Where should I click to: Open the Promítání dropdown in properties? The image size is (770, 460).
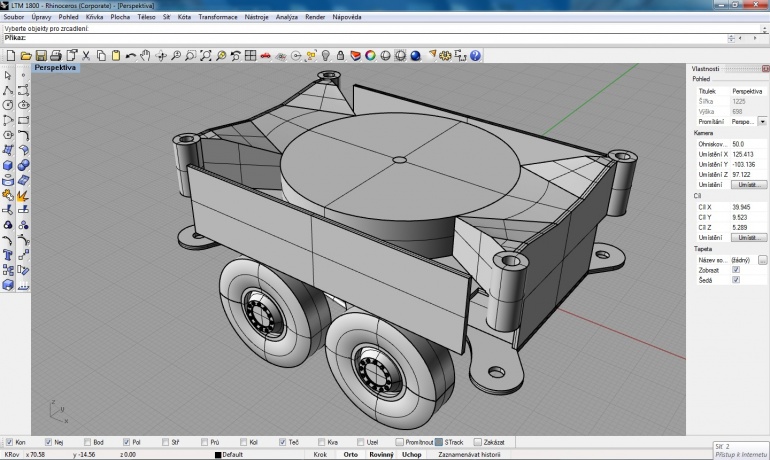[763, 121]
